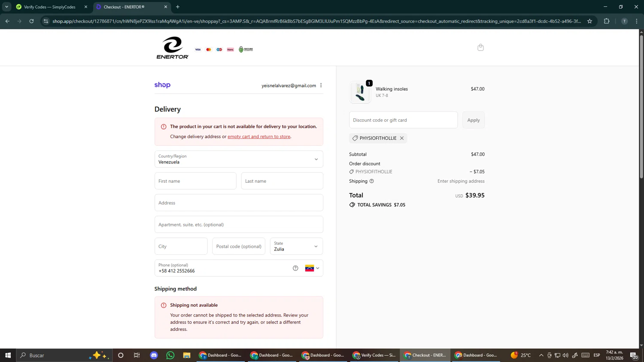
Task: Go back to the previous page
Action: (x=7, y=21)
